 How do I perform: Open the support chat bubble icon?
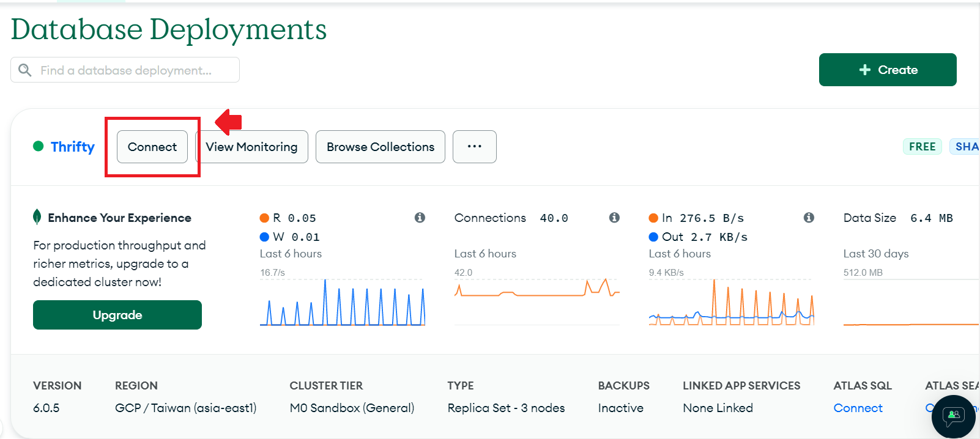[953, 416]
